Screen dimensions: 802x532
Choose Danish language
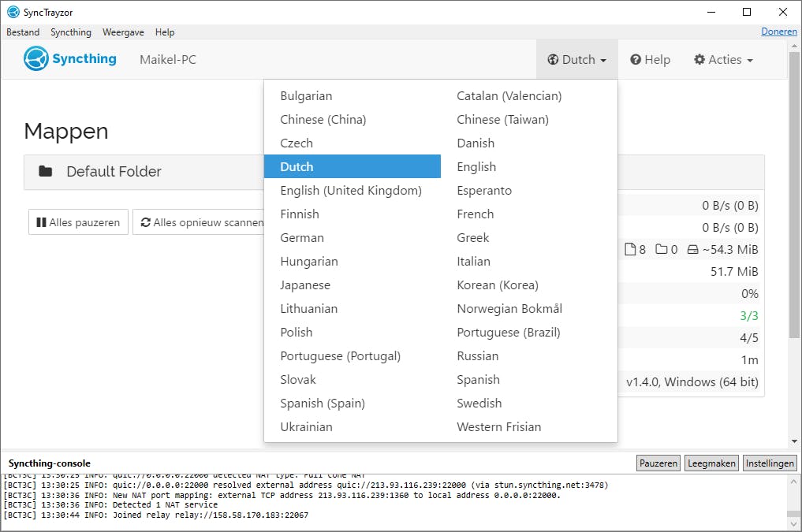[529, 143]
